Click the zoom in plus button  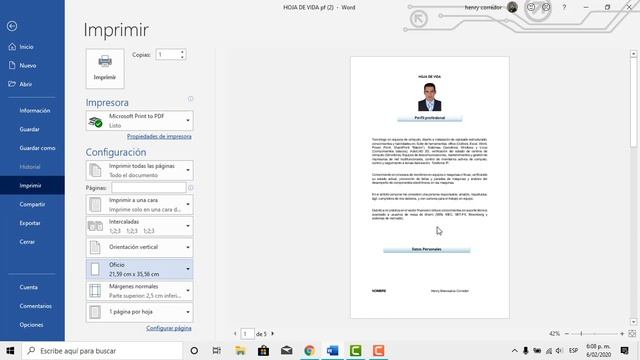622,334
